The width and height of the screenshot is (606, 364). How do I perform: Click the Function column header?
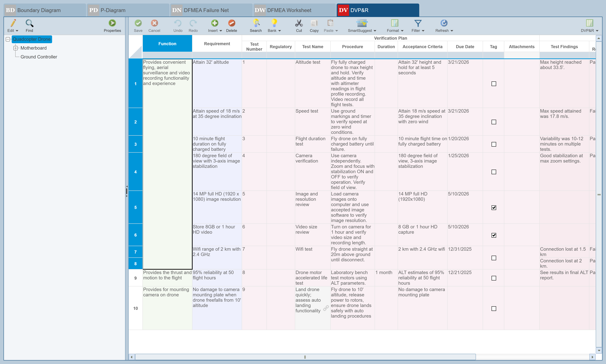[167, 44]
